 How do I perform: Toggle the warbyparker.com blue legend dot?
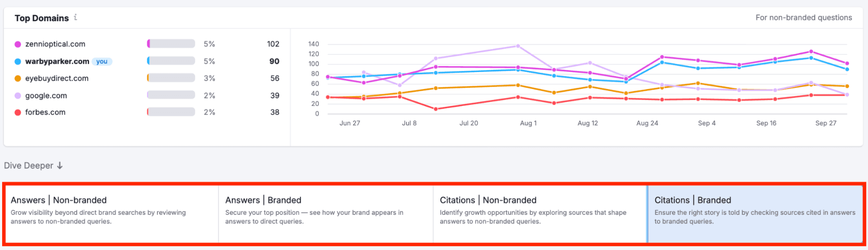click(18, 62)
